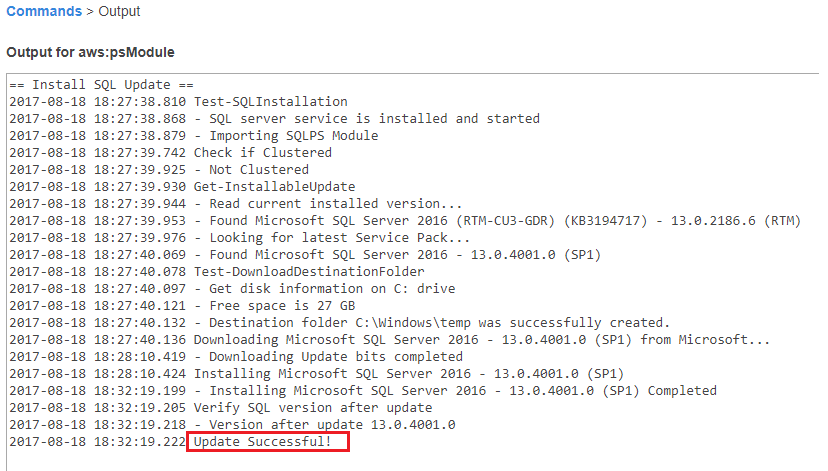The image size is (828, 471).
Task: Click 'SQL server service is installed and started' line
Action: 275,118
